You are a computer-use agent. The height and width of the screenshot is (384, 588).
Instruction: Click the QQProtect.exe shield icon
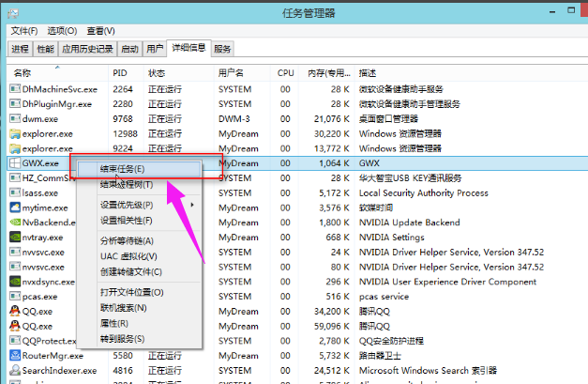coord(15,341)
